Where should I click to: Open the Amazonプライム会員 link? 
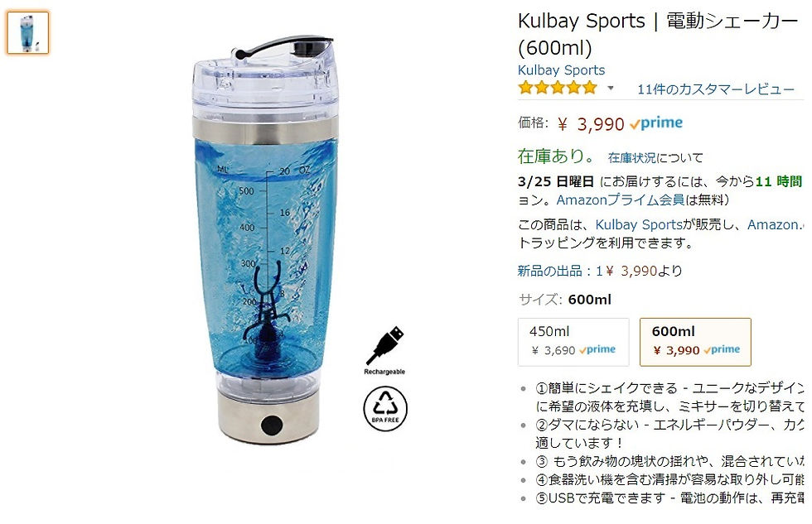(621, 200)
